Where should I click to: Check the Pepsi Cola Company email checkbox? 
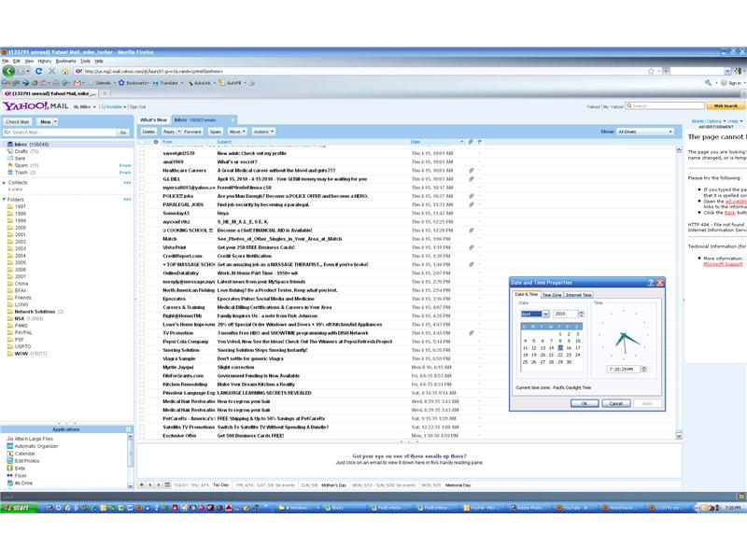tap(142, 342)
